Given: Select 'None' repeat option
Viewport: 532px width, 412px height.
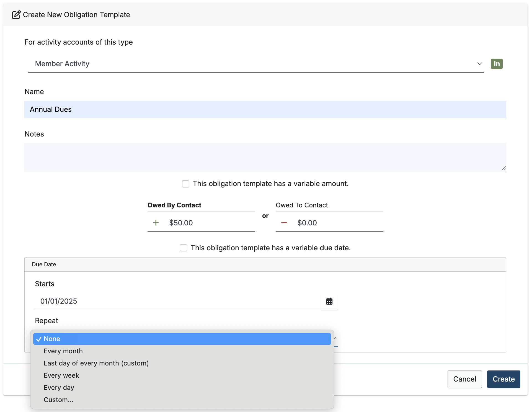Looking at the screenshot, I should point(182,339).
